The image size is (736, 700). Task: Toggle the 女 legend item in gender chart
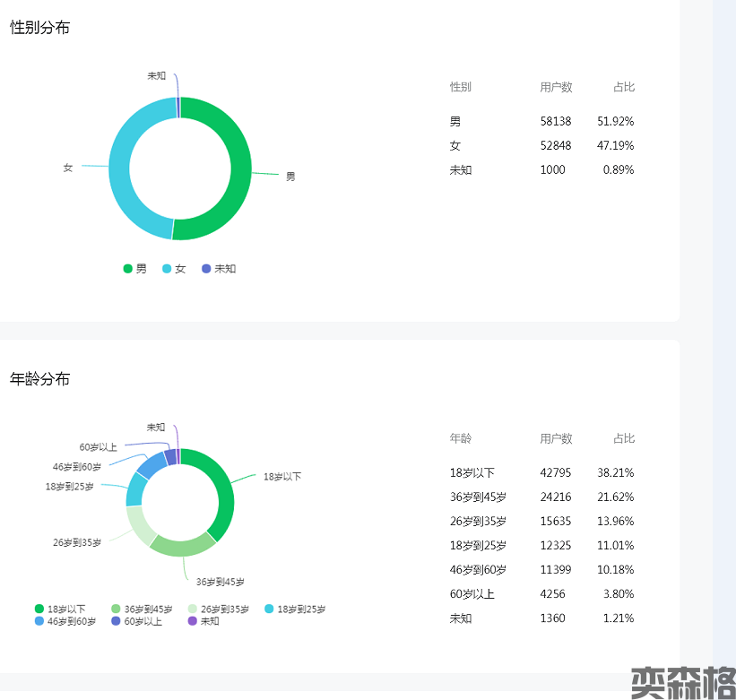coord(174,269)
